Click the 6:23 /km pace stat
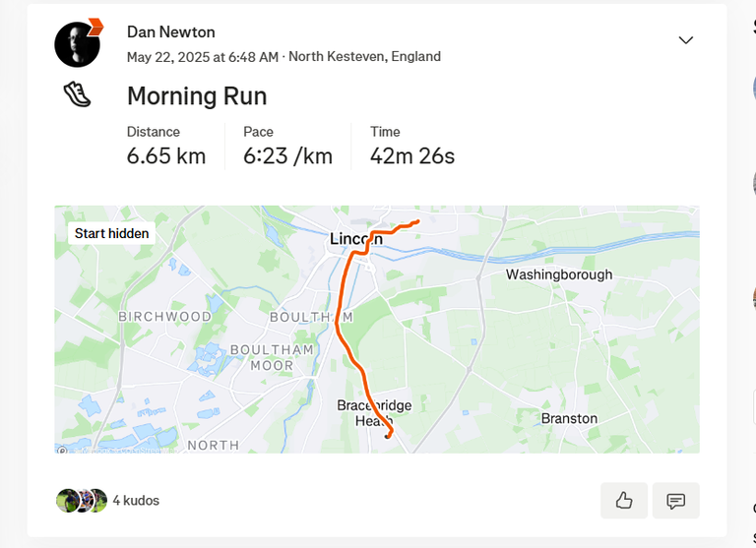 point(287,155)
